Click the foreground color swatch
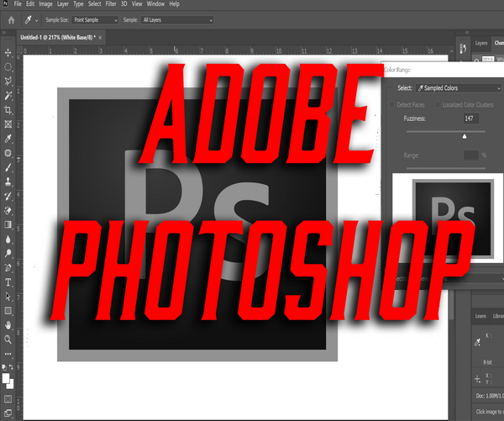504x421 pixels. [x=6, y=378]
